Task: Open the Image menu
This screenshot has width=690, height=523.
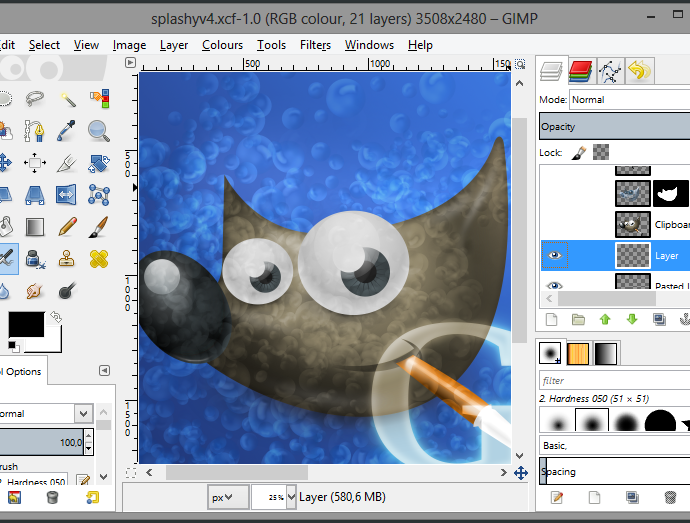Action: click(129, 45)
